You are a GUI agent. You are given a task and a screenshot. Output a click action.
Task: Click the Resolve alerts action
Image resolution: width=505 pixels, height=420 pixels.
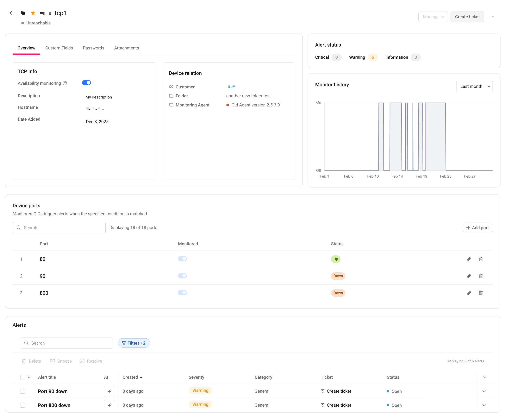(x=91, y=361)
